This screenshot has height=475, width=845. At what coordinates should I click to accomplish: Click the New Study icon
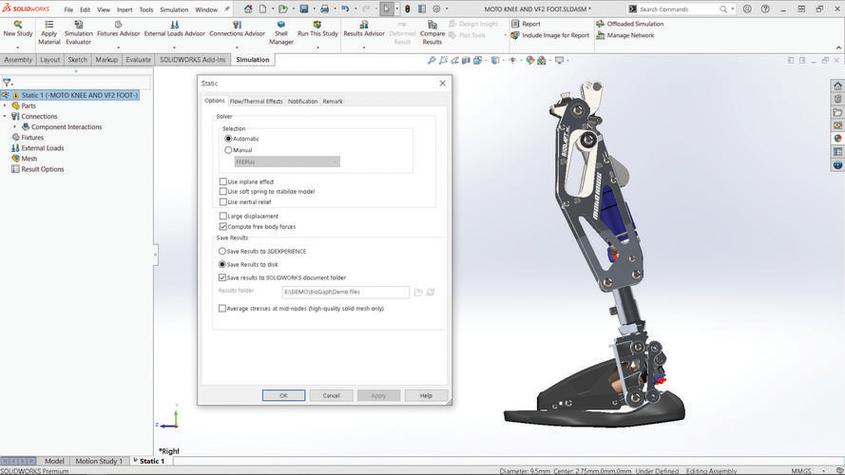click(18, 25)
